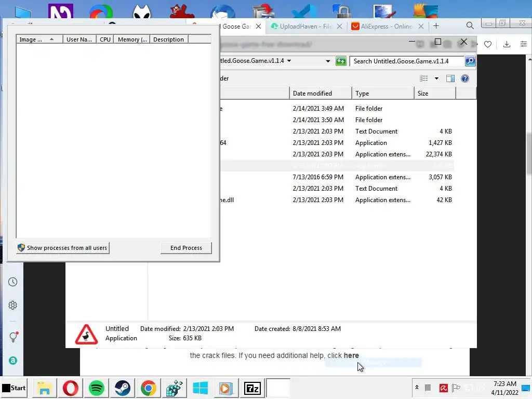Screen dimensions: 532x399
Task: Close the Goose Game tab
Action: coord(258,26)
